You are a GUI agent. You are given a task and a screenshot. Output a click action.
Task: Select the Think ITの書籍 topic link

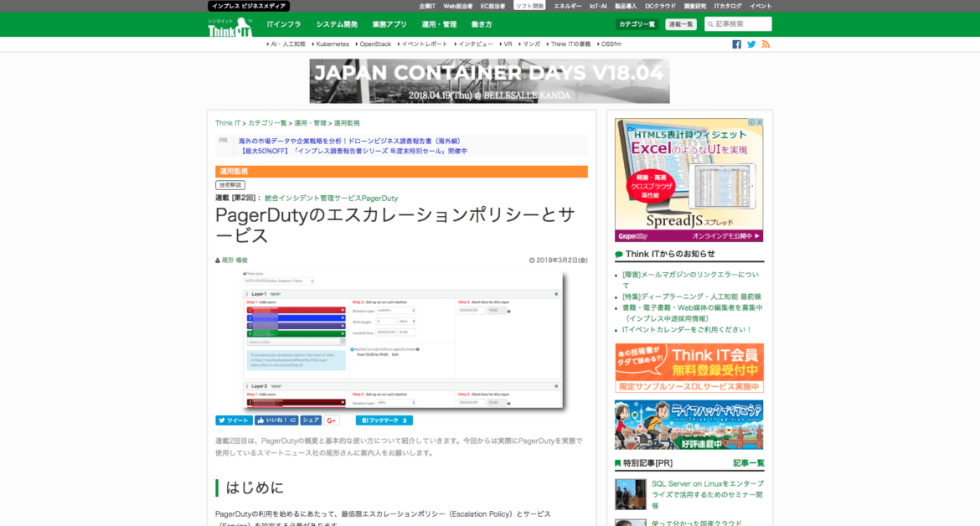point(569,44)
